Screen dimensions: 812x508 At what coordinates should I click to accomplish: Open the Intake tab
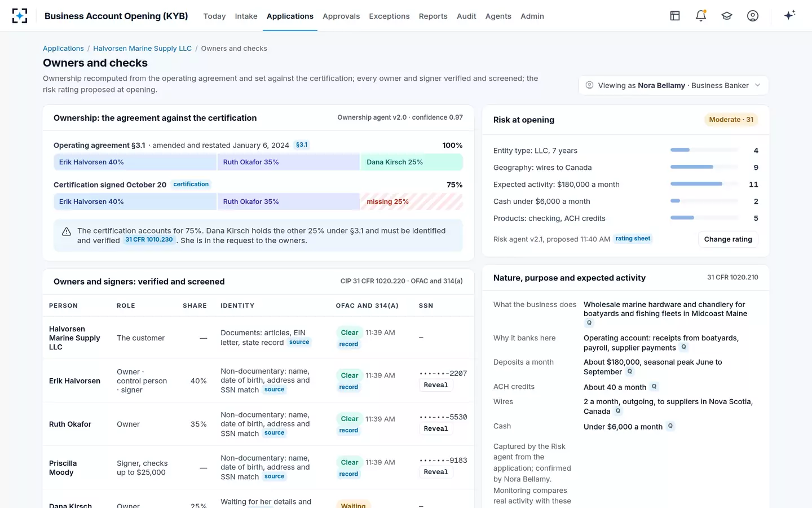pos(246,16)
